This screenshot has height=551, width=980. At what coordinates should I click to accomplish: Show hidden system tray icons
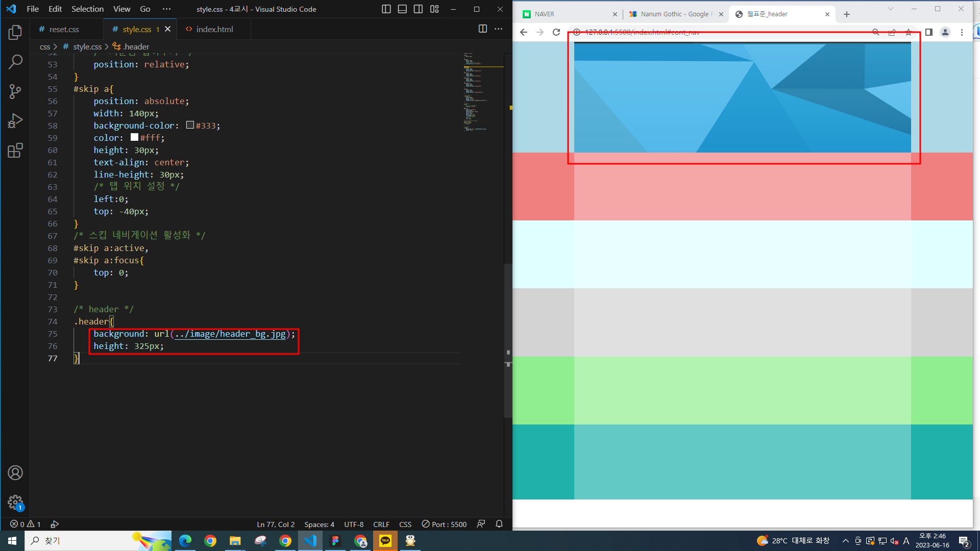tap(845, 541)
